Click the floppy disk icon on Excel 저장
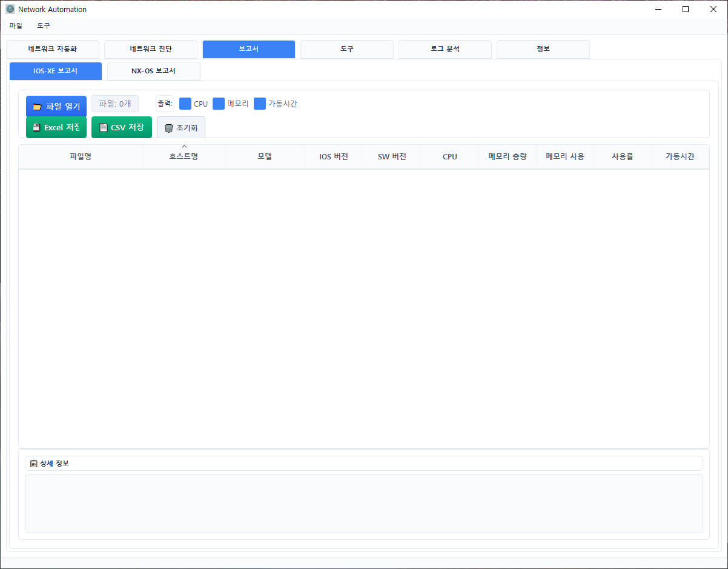This screenshot has width=728, height=569. 36,128
